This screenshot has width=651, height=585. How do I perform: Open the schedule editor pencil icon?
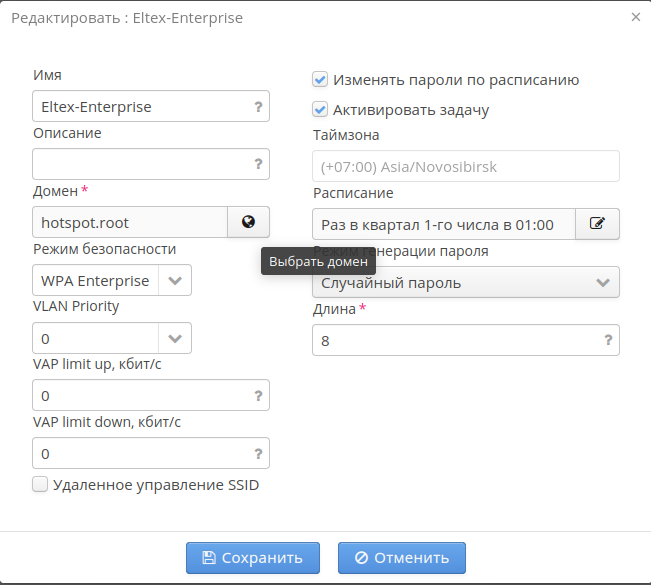[597, 224]
